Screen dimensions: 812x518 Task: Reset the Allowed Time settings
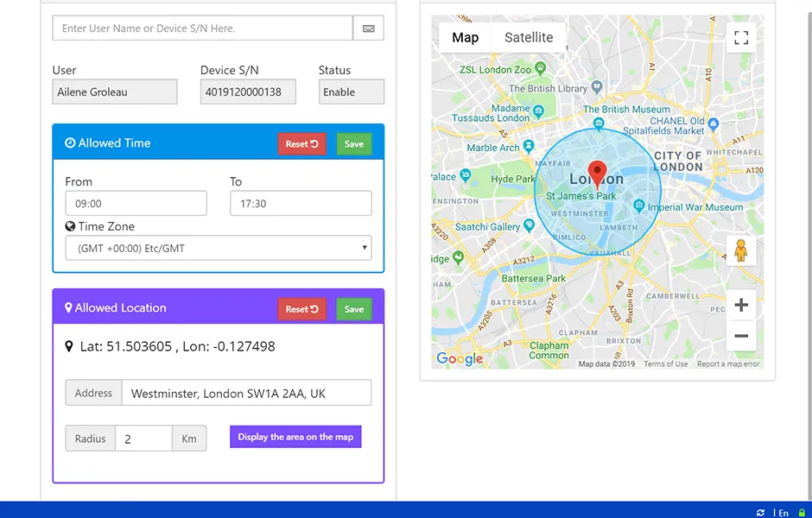point(301,144)
